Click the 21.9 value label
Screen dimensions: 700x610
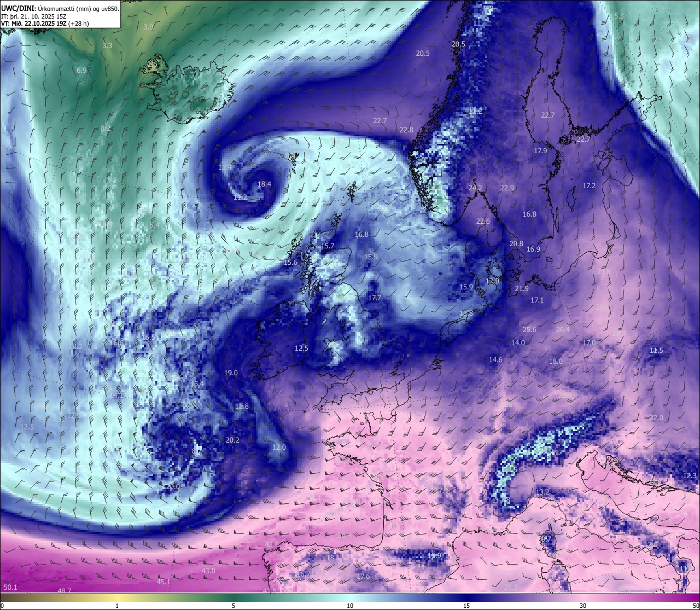(522, 289)
